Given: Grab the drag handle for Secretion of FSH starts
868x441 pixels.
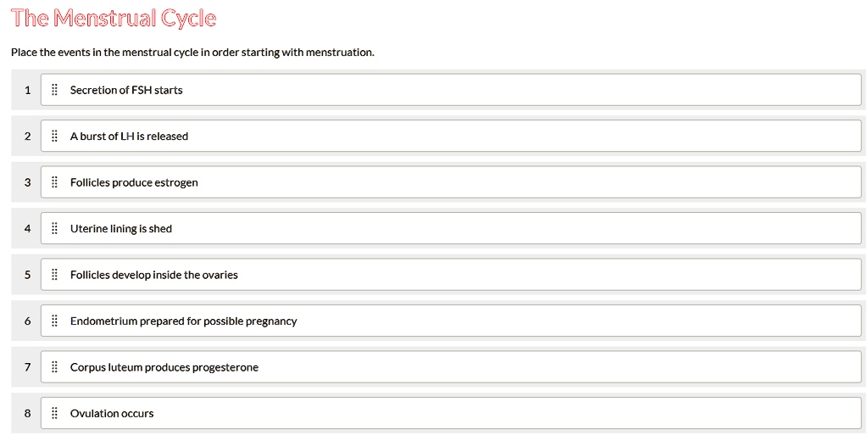Looking at the screenshot, I should (x=54, y=90).
